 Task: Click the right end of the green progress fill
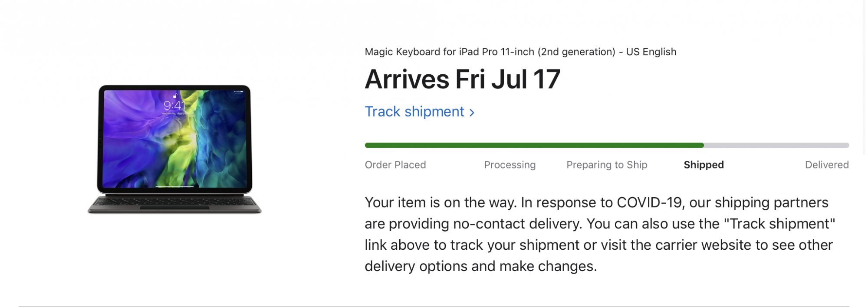point(701,146)
